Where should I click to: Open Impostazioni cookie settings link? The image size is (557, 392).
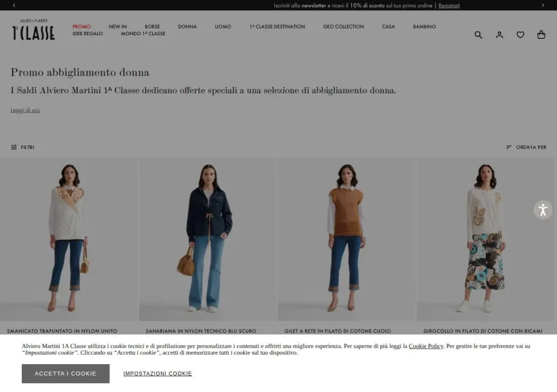pyautogui.click(x=158, y=374)
